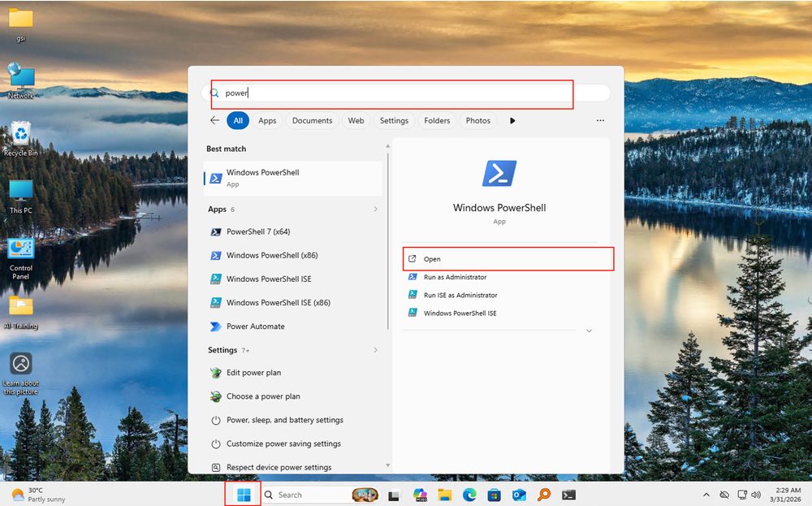Click the Microsoft Edge icon in the taskbar
The image size is (812, 506).
pos(469,495)
